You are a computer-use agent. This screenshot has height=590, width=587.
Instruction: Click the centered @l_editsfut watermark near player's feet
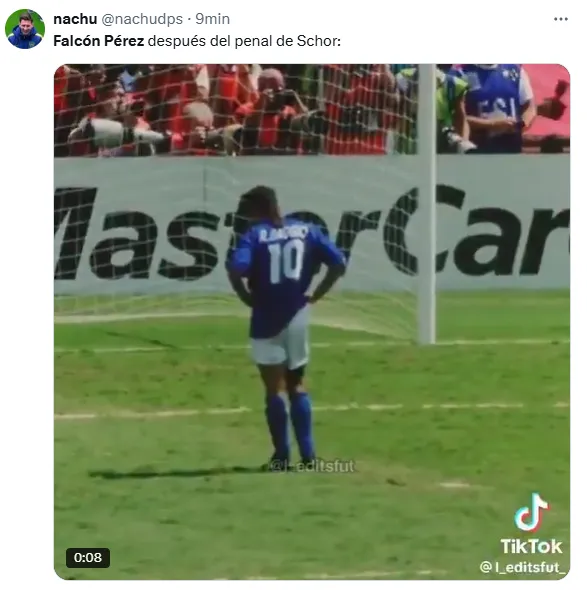pyautogui.click(x=312, y=466)
